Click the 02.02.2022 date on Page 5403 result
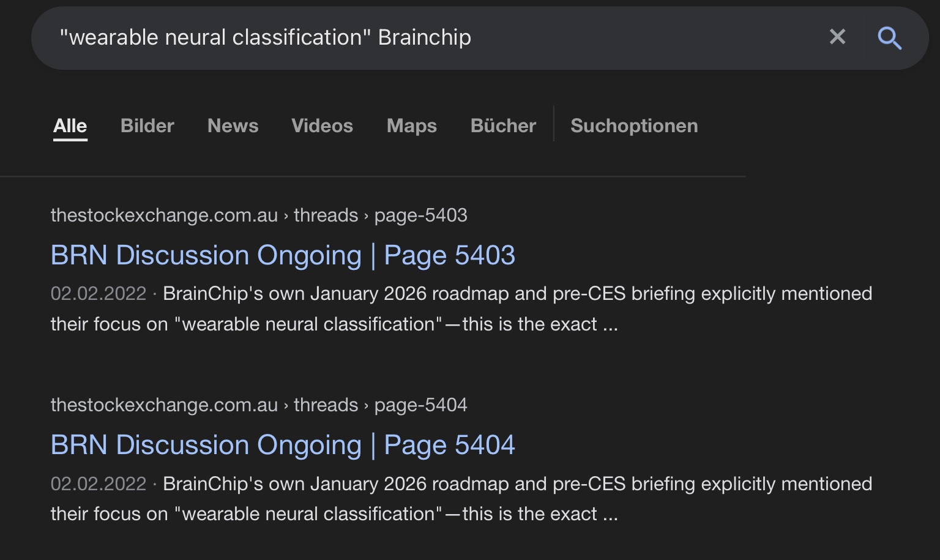 [98, 294]
